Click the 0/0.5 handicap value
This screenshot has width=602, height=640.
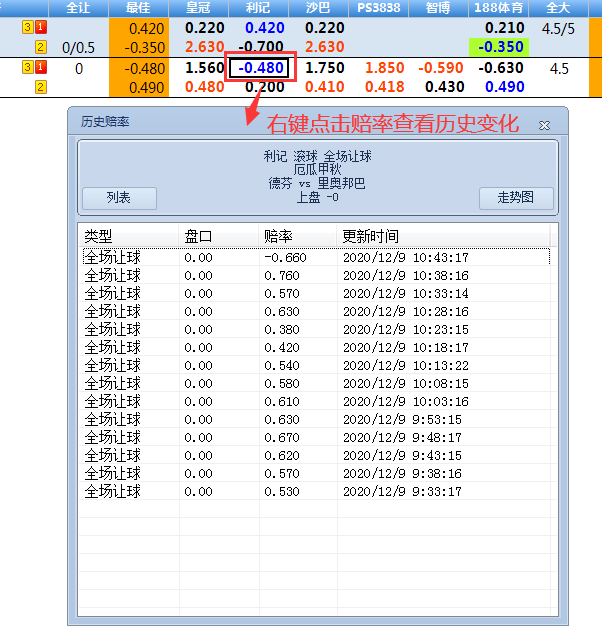(78, 48)
